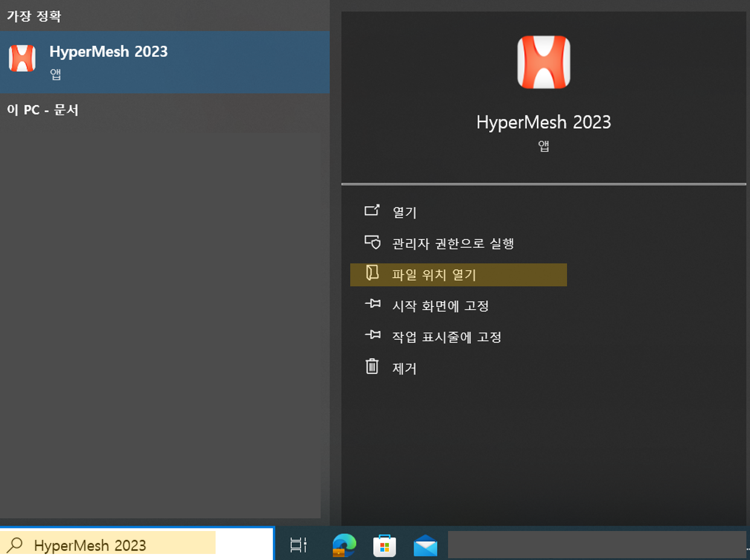Screen dimensions: 750x560
Task: Click the magnifier icon in taskbar search
Action: 14,545
